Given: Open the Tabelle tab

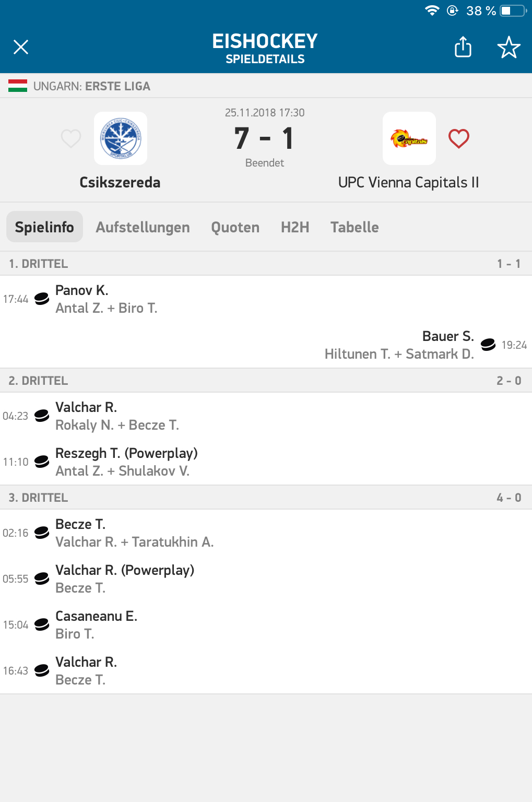Looking at the screenshot, I should pyautogui.click(x=354, y=227).
